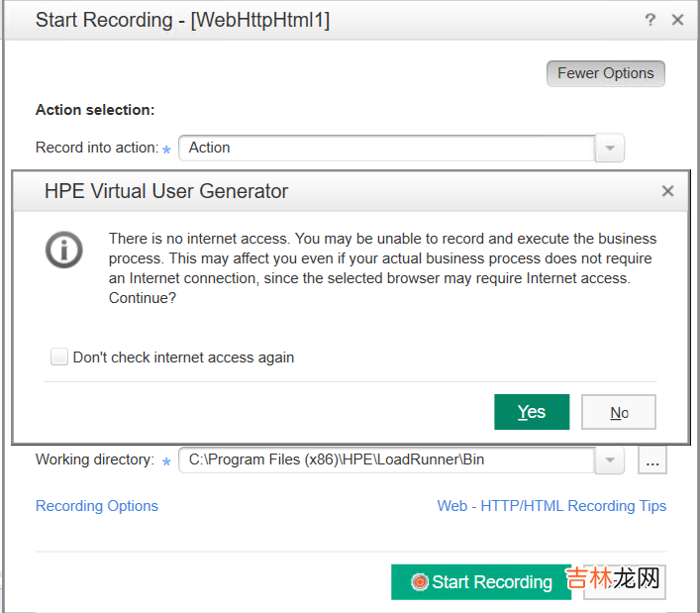Click the Record into action combo box field

click(x=386, y=149)
